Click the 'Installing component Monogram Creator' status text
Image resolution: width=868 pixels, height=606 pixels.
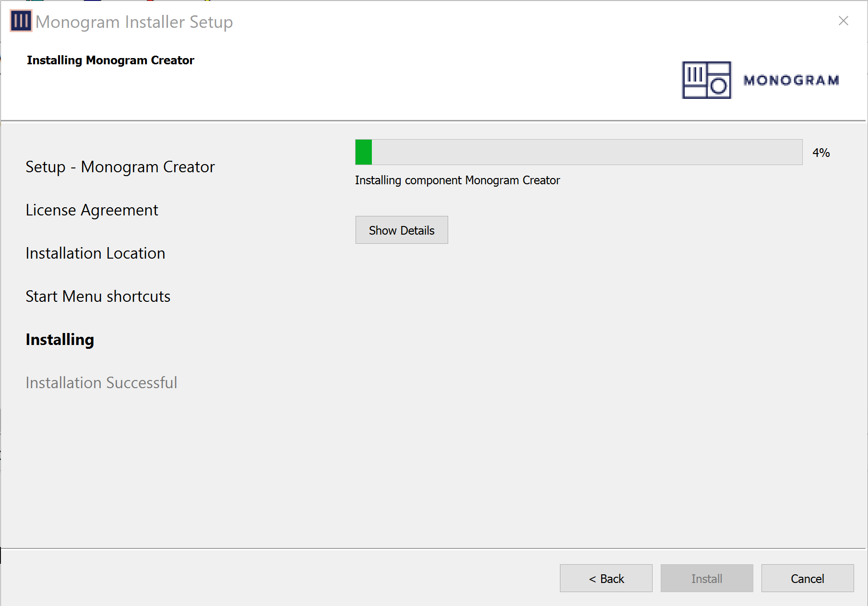457,180
